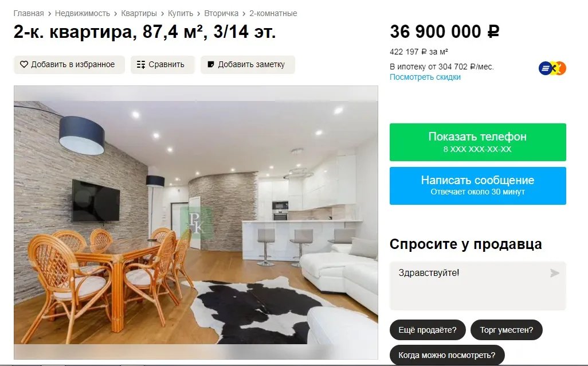Viewport: 588px width, 366px height.
Task: Select the Купить breadcrumb
Action: click(x=181, y=14)
